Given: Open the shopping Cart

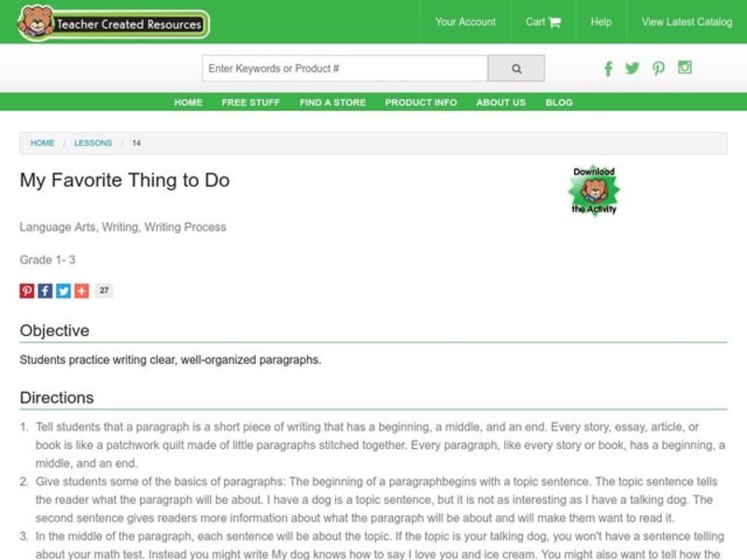Looking at the screenshot, I should tap(542, 21).
